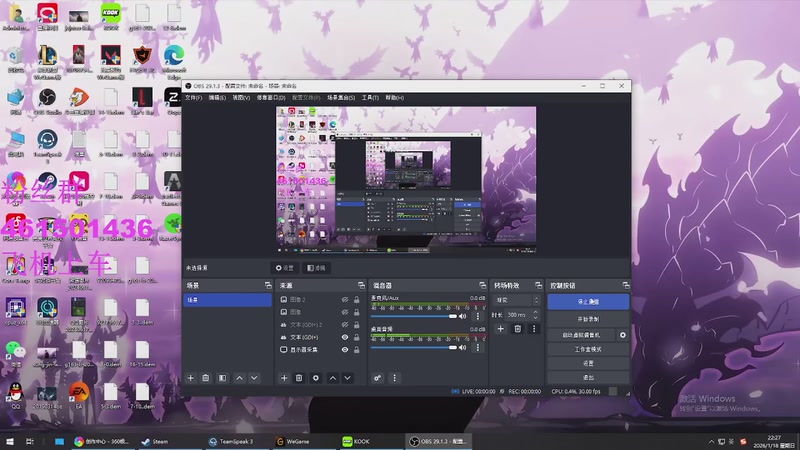Add a new source with Sources panel plus icon
This screenshot has width=800, height=450.
(284, 378)
